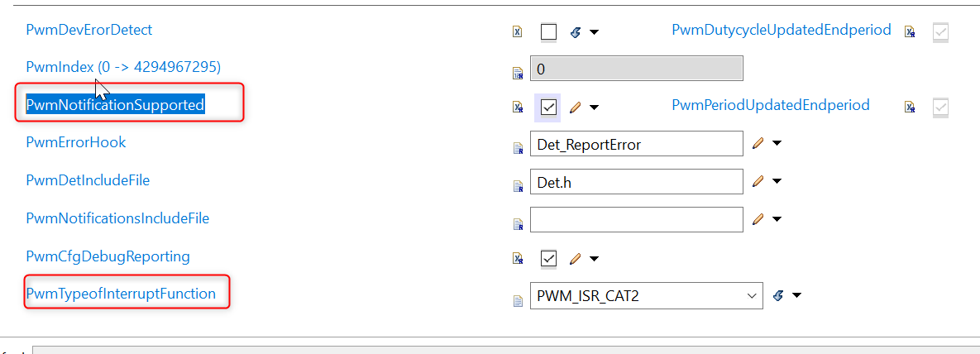980x354 pixels.
Task: Click the parameter type icon left of PwmIndex field
Action: pos(518,74)
